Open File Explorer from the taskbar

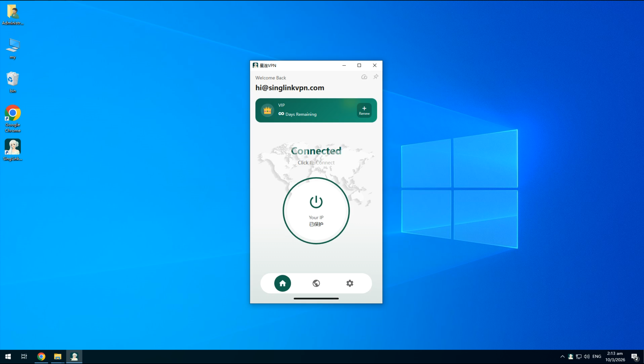click(58, 356)
